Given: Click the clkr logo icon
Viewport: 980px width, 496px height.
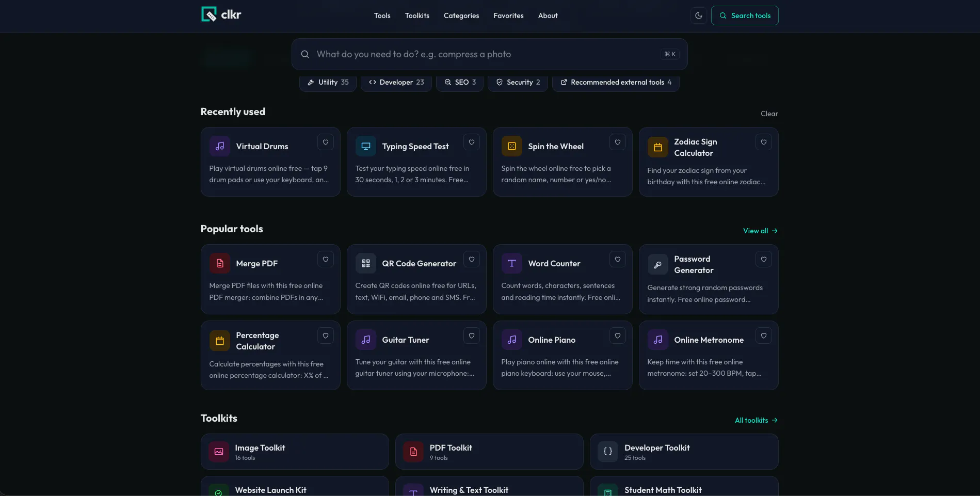Looking at the screenshot, I should point(208,14).
